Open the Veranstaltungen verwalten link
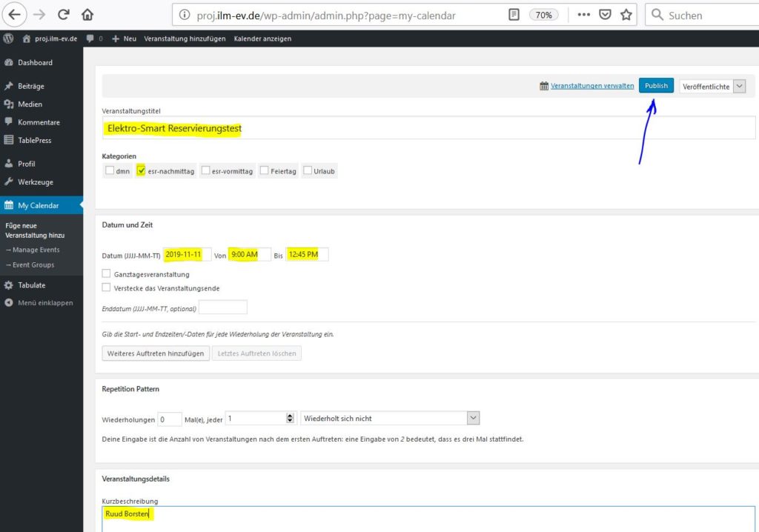The image size is (759, 532). (x=591, y=86)
